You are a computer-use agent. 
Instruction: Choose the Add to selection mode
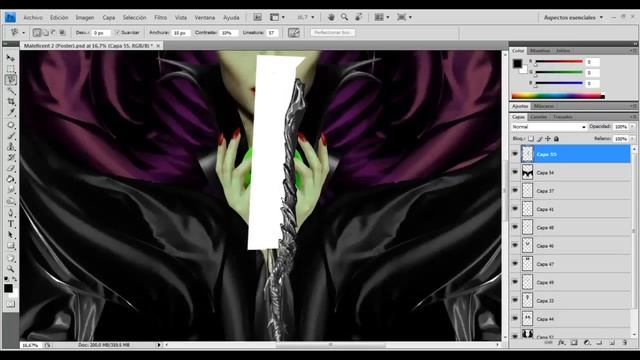[x=45, y=33]
